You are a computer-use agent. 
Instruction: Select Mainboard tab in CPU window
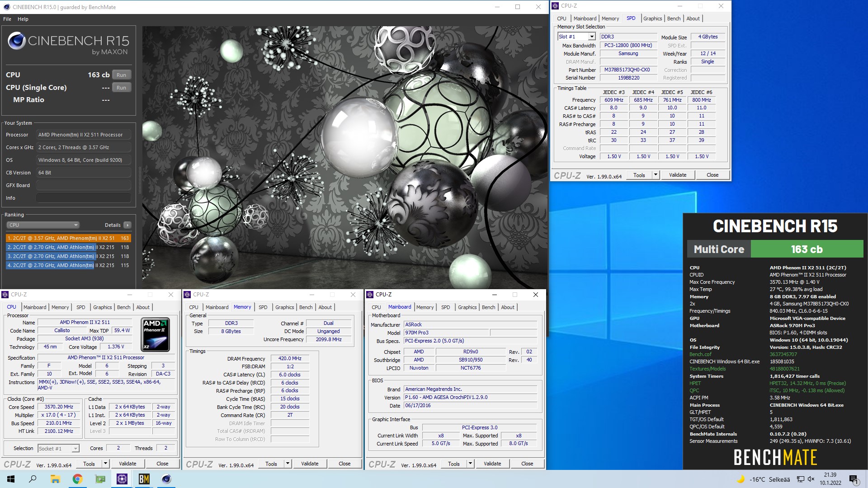pyautogui.click(x=35, y=307)
